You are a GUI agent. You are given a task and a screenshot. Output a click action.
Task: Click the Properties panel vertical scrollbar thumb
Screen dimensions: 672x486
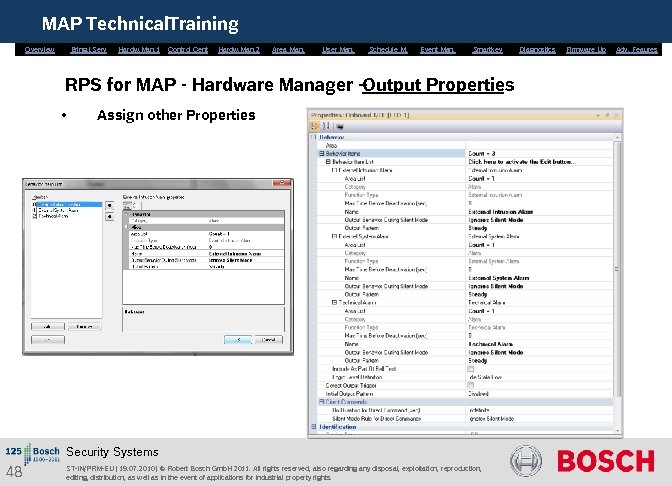point(617,269)
